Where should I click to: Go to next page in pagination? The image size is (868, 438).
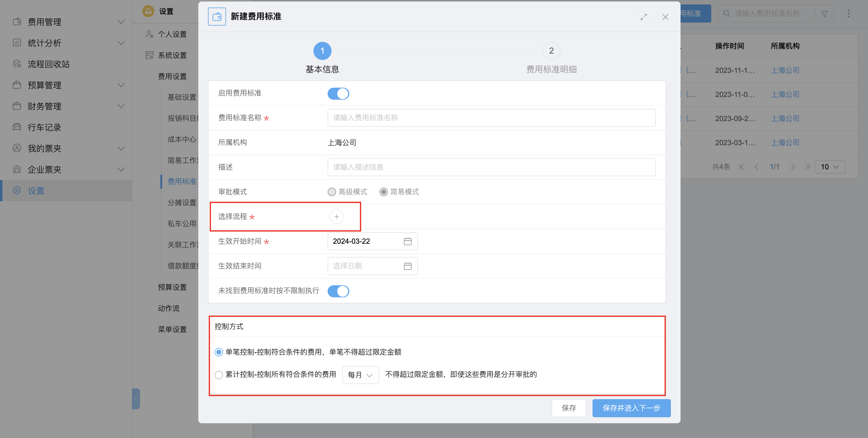coord(793,167)
